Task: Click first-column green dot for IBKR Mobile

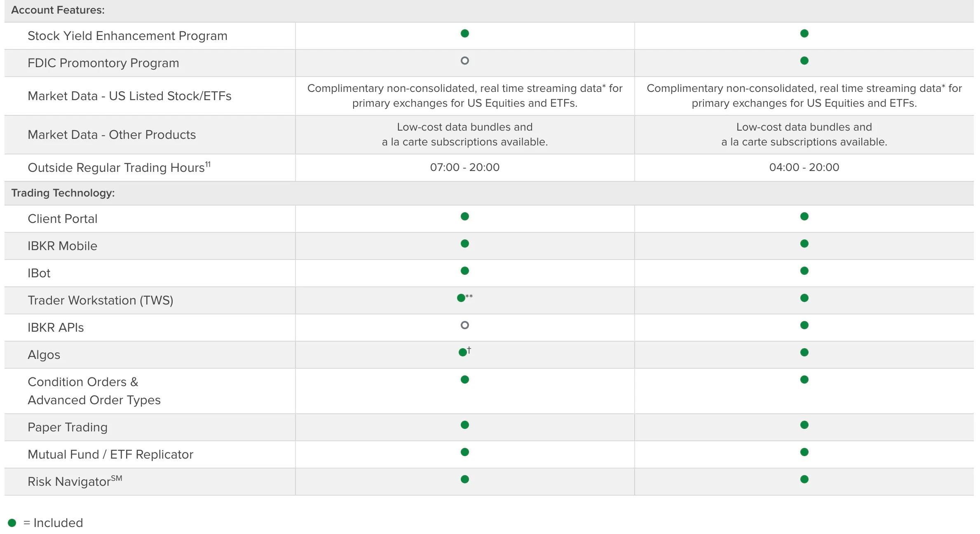Action: pos(464,244)
